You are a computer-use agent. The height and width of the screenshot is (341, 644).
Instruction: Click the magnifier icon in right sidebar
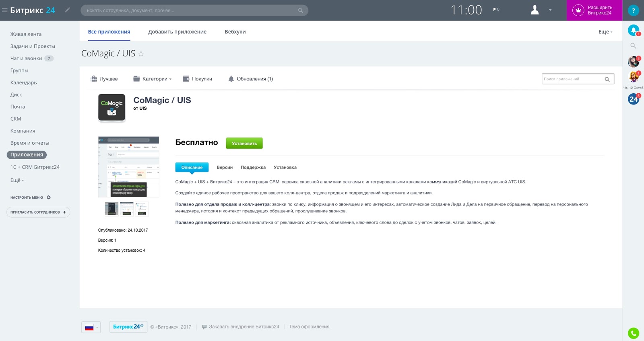(633, 46)
